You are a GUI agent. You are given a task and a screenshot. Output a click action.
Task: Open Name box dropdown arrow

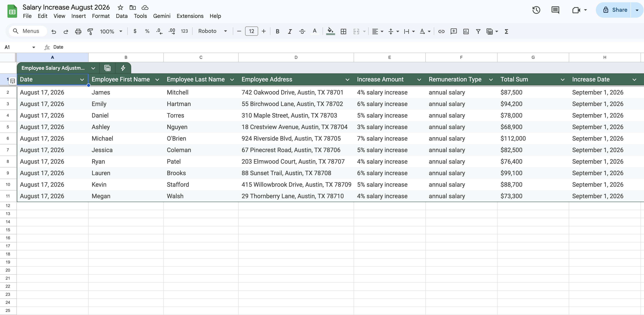tap(34, 47)
